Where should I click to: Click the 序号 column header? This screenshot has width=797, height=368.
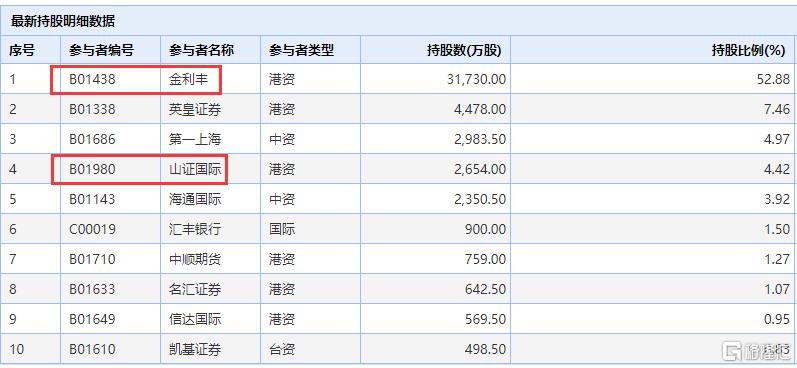click(x=22, y=50)
